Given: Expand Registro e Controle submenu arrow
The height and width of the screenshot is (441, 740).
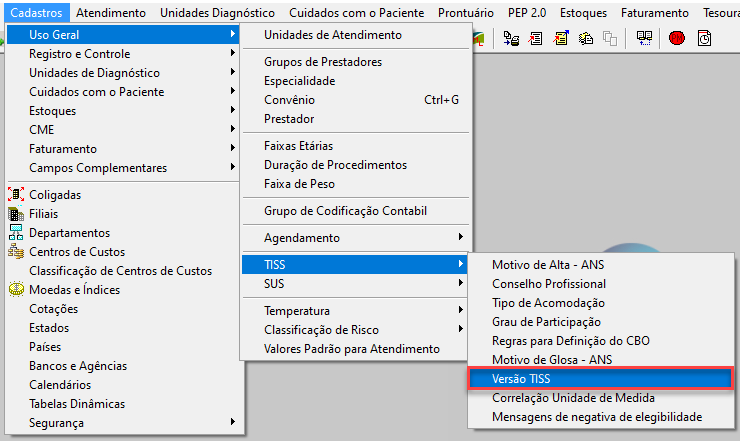Looking at the screenshot, I should (x=233, y=53).
